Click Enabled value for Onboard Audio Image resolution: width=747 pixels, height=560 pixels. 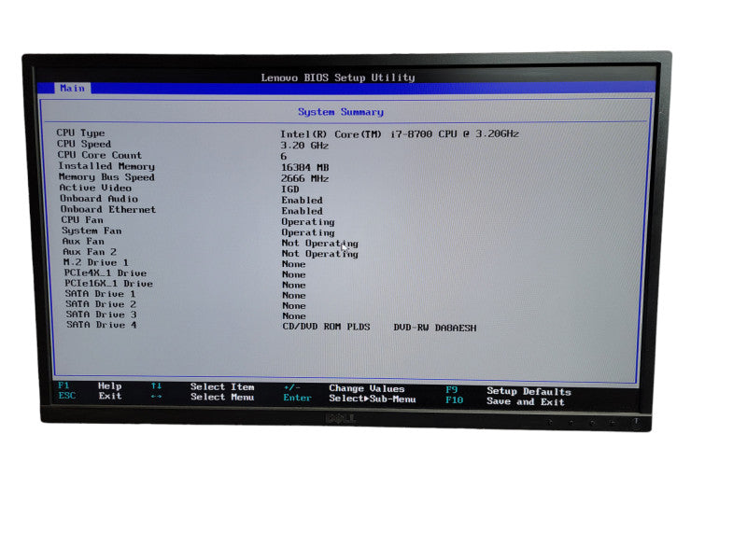(302, 200)
